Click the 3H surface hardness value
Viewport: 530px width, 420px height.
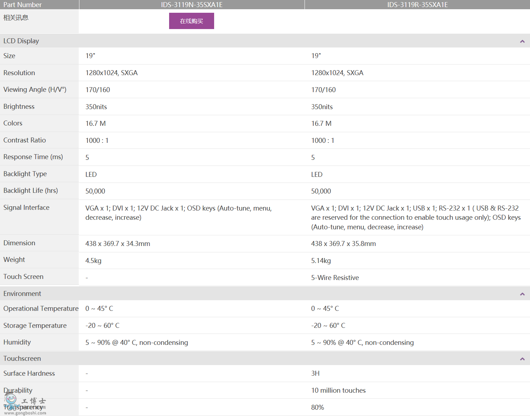click(315, 374)
